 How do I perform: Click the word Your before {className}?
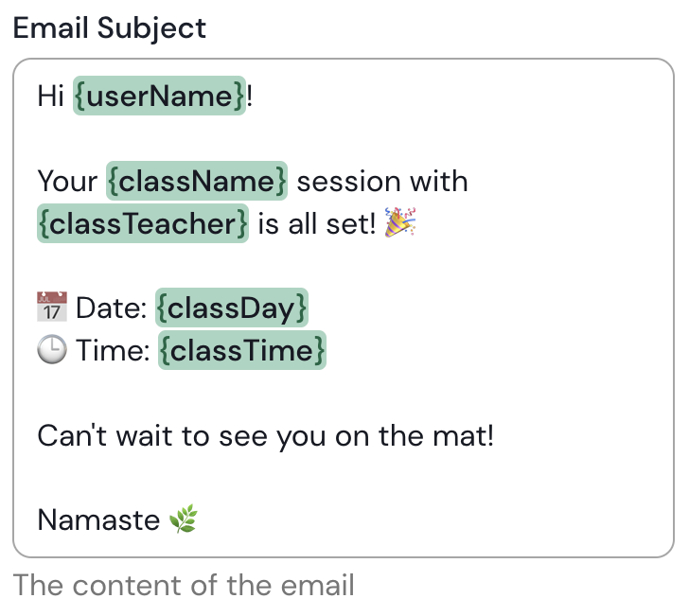tap(67, 181)
